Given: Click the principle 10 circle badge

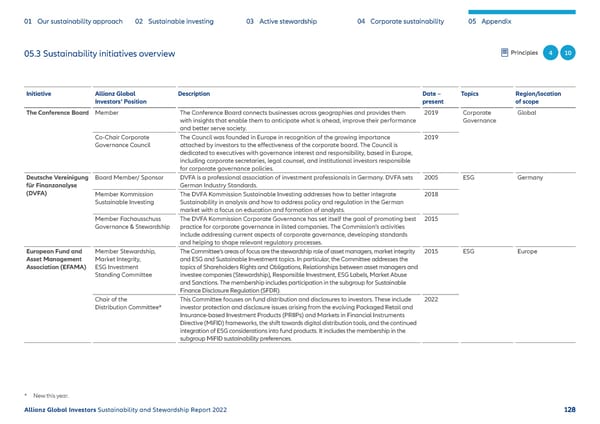Looking at the screenshot, I should click(x=568, y=52).
